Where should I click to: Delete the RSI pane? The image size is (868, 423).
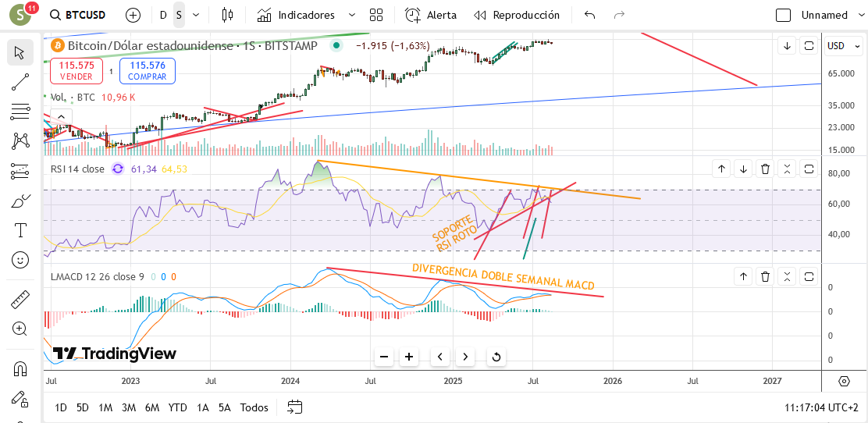[x=765, y=169]
